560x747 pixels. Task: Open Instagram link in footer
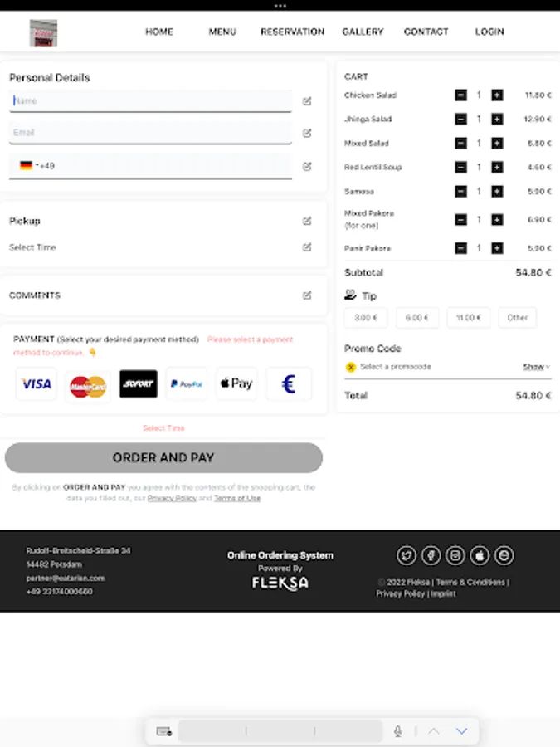pos(455,555)
